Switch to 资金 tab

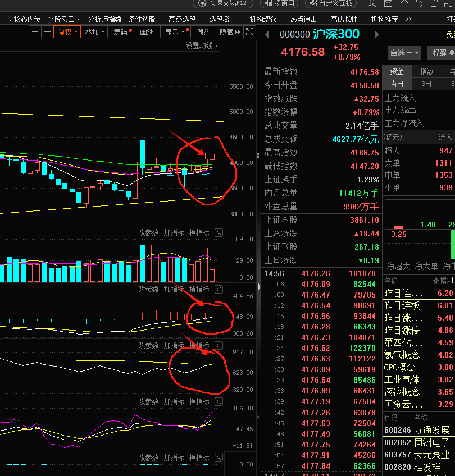397,71
